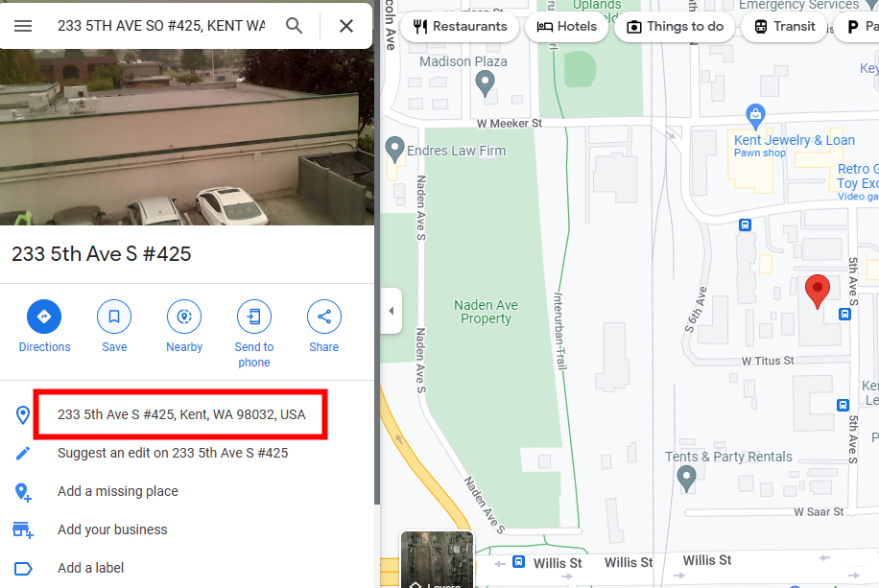Open the Layers satellite thumbnail
Viewport: 879px width, 588px height.
tap(438, 560)
